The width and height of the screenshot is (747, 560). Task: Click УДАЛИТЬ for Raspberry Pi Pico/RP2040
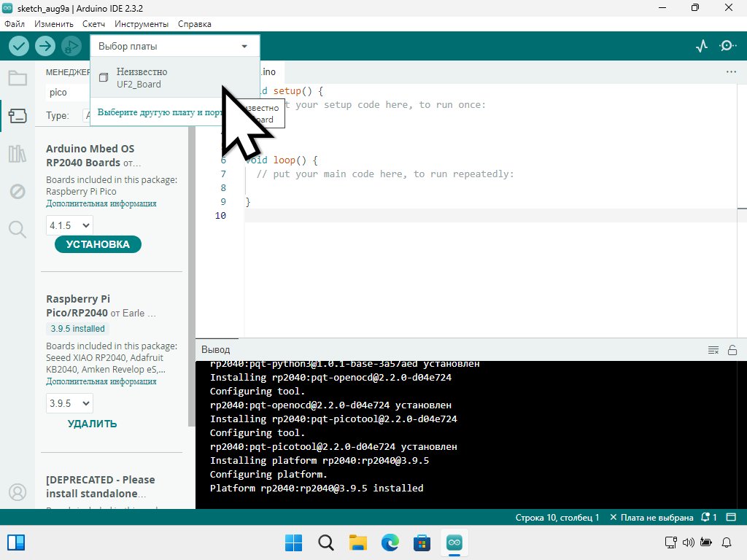93,424
